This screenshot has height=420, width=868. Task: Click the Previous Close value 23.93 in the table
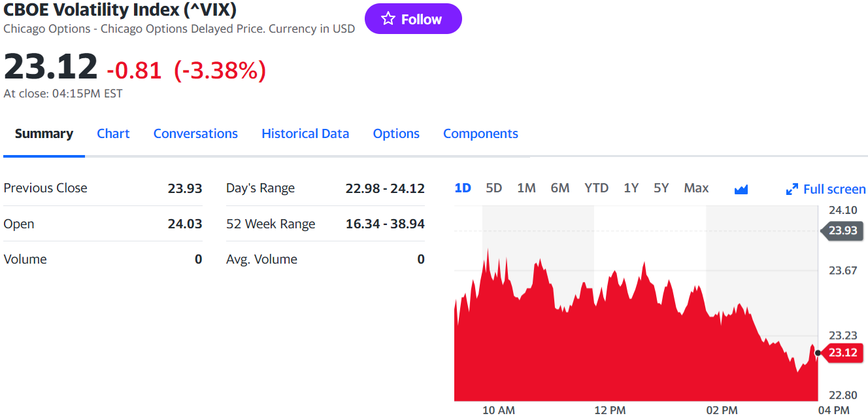[x=185, y=188]
